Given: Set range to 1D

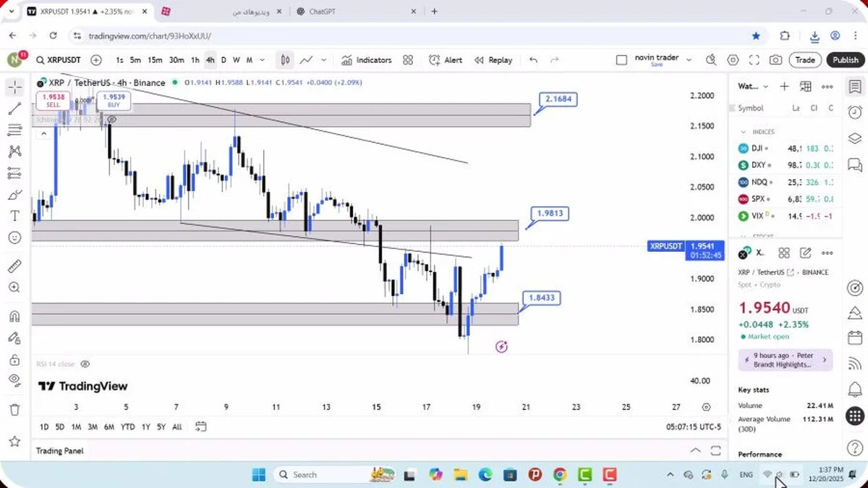Looking at the screenshot, I should [x=44, y=426].
